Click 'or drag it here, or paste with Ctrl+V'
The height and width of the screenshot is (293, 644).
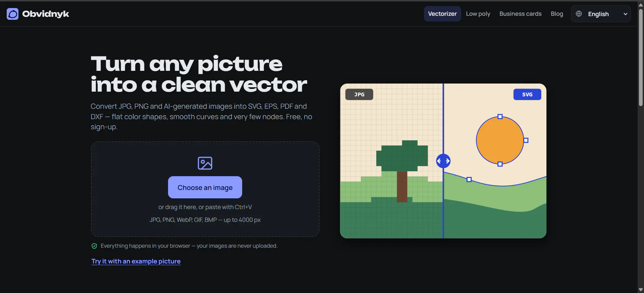[x=205, y=207]
